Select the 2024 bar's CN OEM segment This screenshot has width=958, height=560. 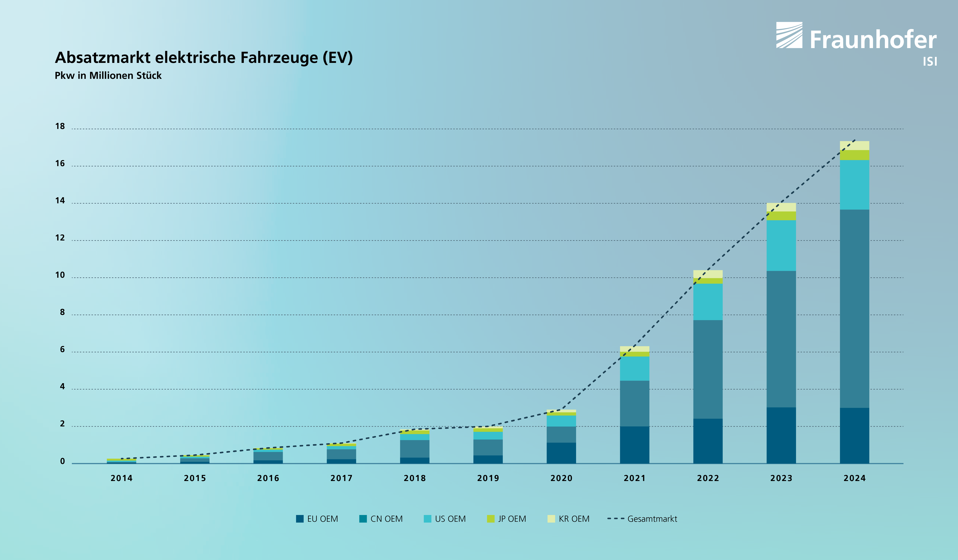pyautogui.click(x=854, y=308)
